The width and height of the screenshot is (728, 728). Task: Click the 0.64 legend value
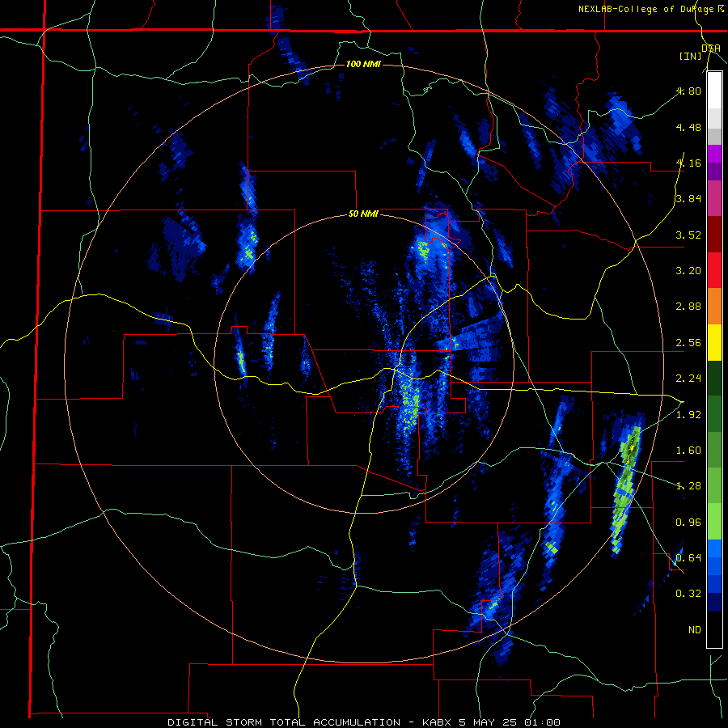[x=688, y=558]
